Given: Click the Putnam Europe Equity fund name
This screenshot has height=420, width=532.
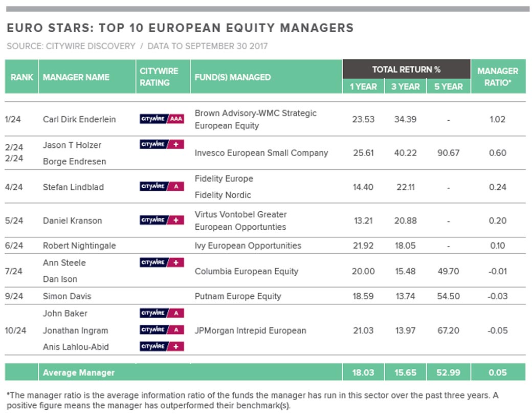Looking at the screenshot, I should coord(238,296).
